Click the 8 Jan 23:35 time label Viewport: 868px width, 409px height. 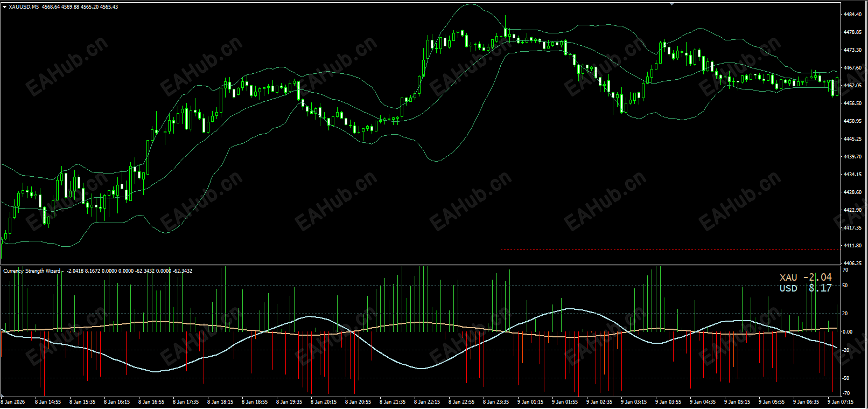point(496,402)
